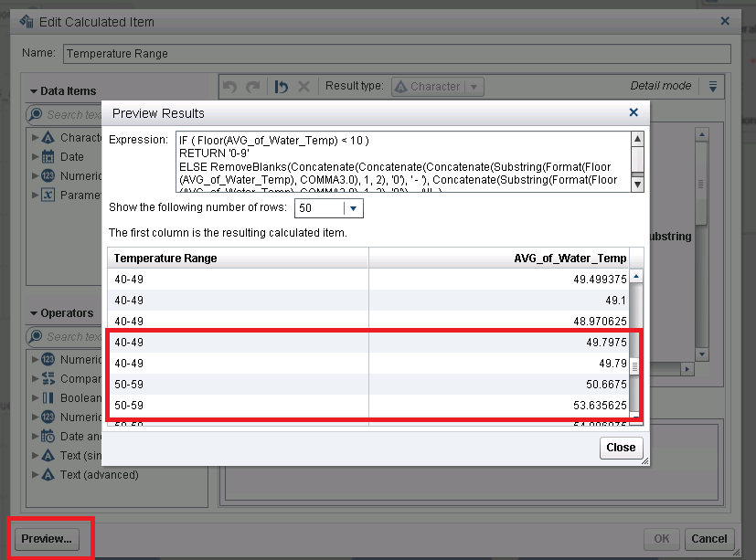The width and height of the screenshot is (756, 560).
Task: Open the number of rows dropdown
Action: click(x=354, y=208)
